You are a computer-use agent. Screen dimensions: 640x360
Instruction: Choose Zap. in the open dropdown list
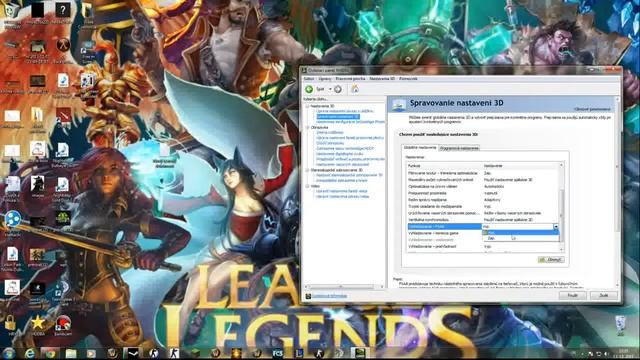520,238
